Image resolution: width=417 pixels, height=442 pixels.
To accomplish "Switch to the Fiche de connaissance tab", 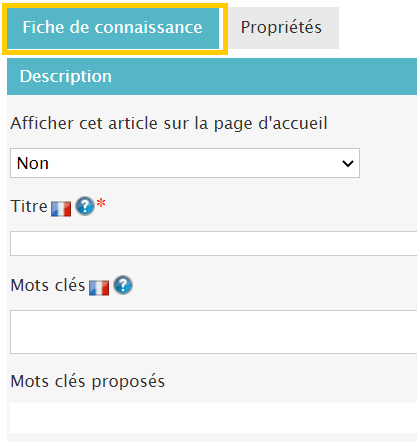I will 113,28.
